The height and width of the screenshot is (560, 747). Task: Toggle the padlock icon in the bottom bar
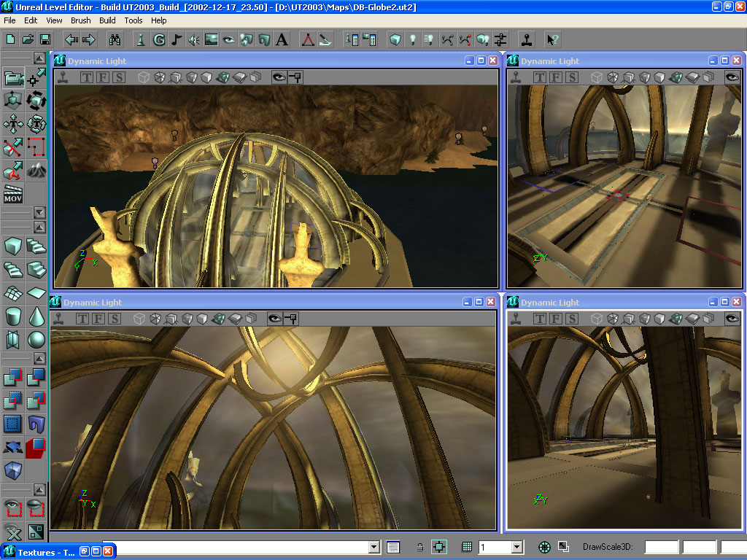pyautogui.click(x=419, y=547)
